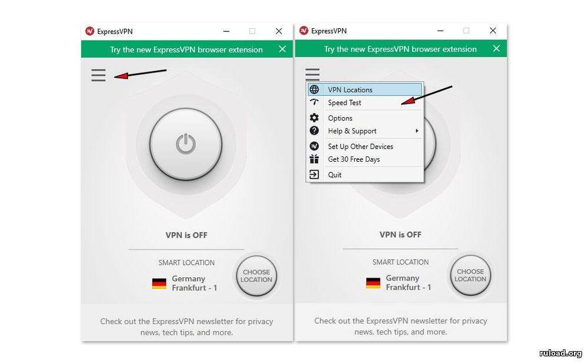Click the Germany flag in the left window
The width and height of the screenshot is (588, 364).
coord(159,283)
